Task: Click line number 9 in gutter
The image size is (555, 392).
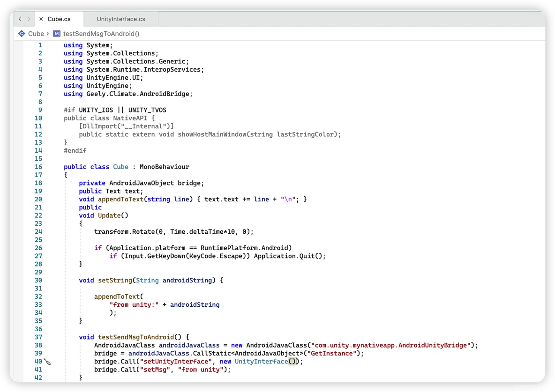Action: 40,110
